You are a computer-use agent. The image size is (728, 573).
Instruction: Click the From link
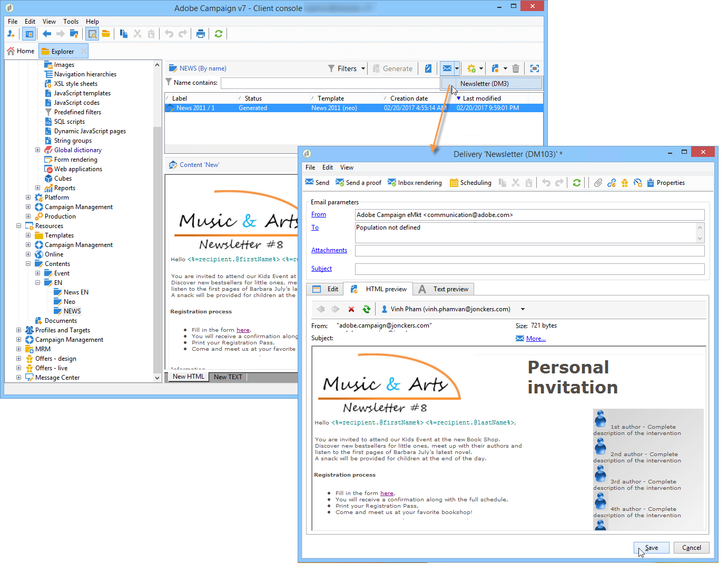tap(319, 214)
